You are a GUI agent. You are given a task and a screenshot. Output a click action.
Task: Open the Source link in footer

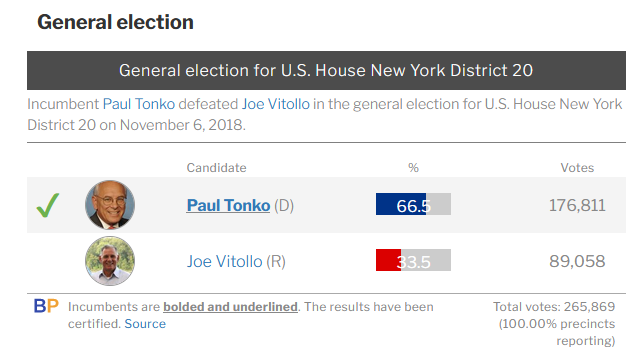145,324
